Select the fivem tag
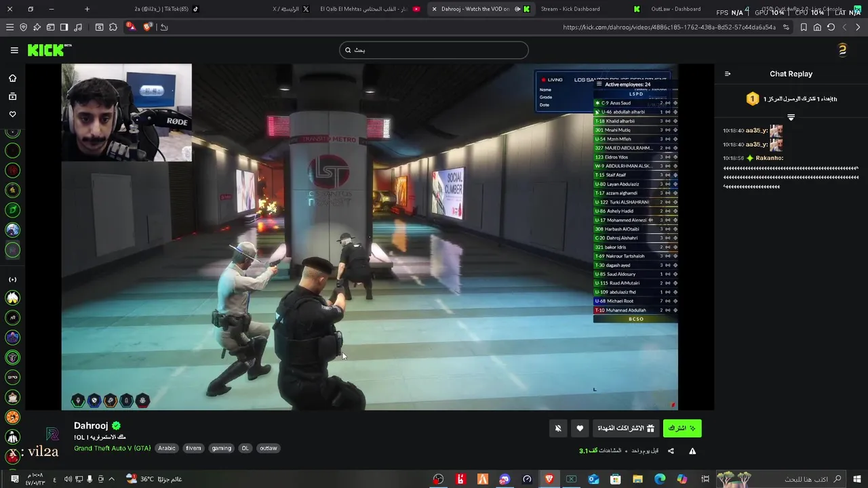This screenshot has width=868, height=488. coord(194,448)
